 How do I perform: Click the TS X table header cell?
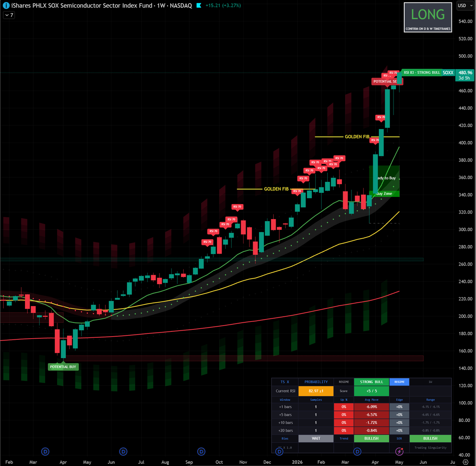pos(285,382)
